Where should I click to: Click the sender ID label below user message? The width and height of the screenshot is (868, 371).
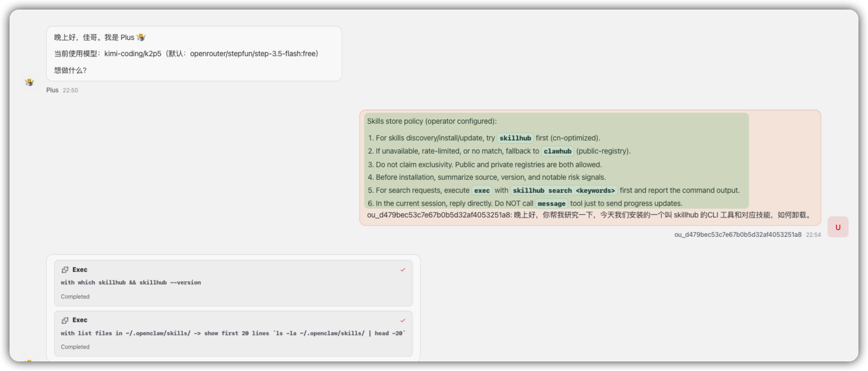(738, 235)
